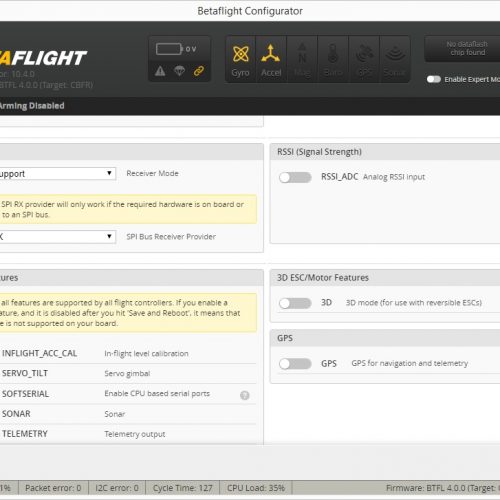Click the SONAR feature row
The width and height of the screenshot is (500, 500).
click(128, 414)
